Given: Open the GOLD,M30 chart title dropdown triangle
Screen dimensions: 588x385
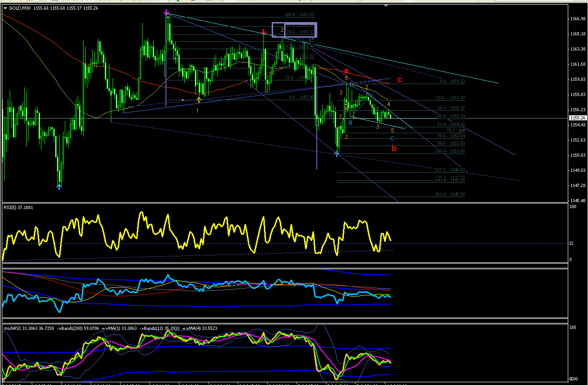Looking at the screenshot, I should (5, 8).
